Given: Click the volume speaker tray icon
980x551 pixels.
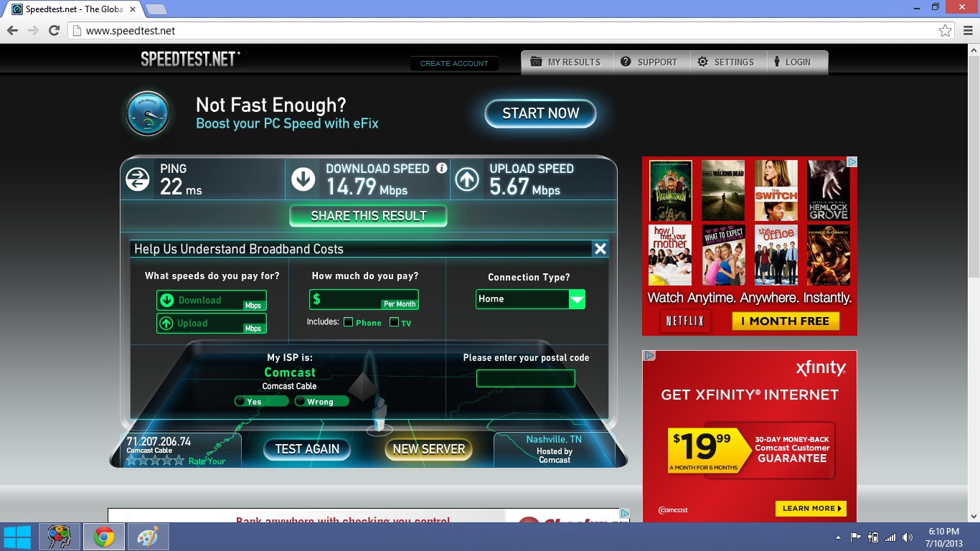Looking at the screenshot, I should click(908, 537).
